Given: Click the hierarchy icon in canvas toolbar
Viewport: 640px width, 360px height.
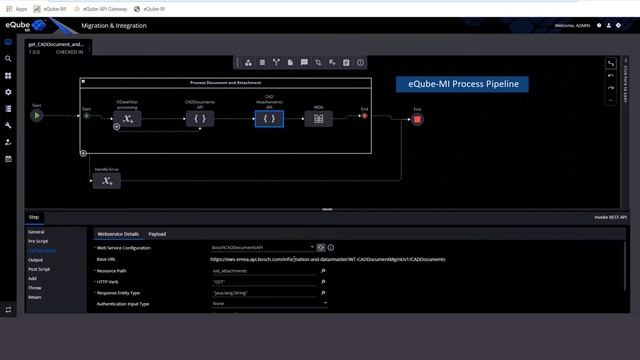Looking at the screenshot, I should (x=248, y=62).
